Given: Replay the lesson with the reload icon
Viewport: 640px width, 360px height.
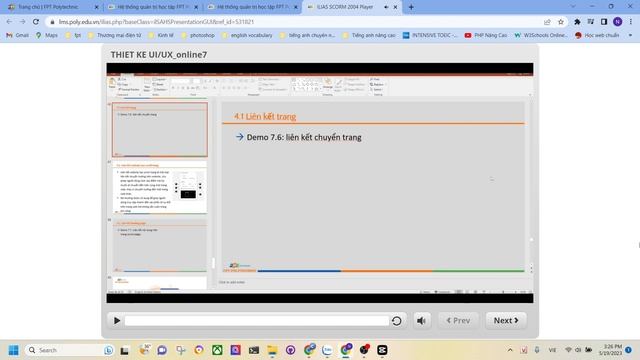Looking at the screenshot, I should point(397,321).
